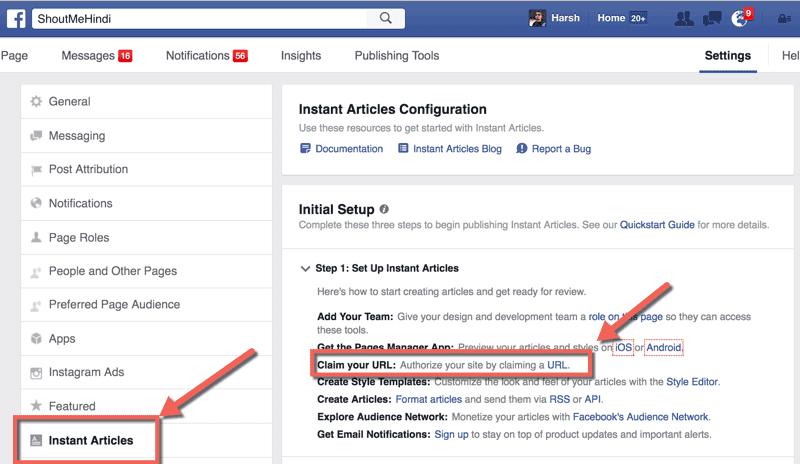This screenshot has height=464, width=800.
Task: Select Instagram Ads settings item
Action: click(x=146, y=372)
